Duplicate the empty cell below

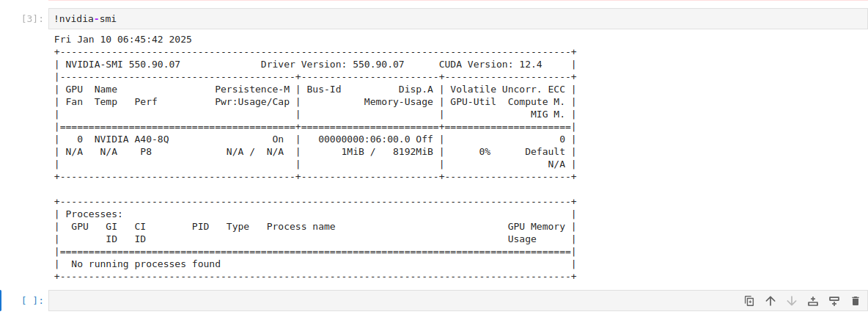tap(749, 301)
